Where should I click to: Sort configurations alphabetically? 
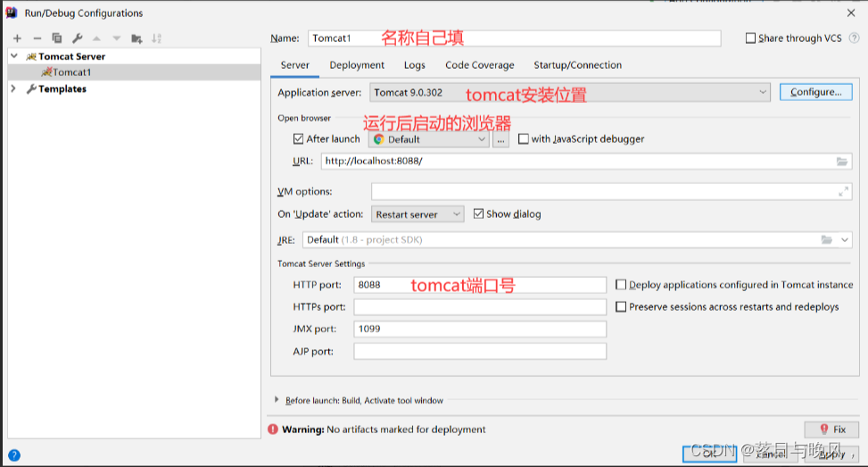157,38
